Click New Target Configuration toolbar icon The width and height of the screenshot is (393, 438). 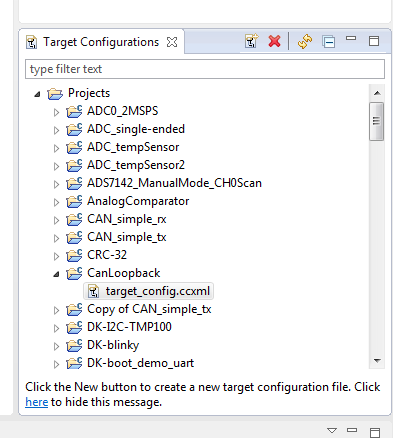pyautogui.click(x=252, y=41)
